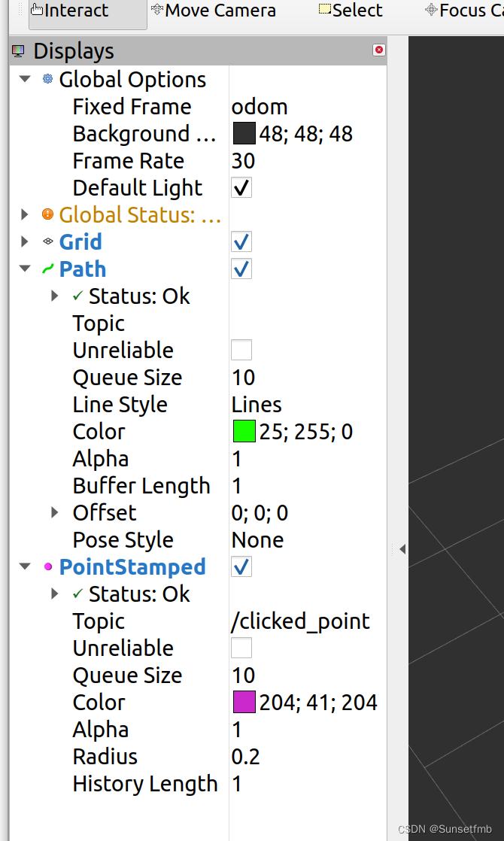The image size is (504, 841).
Task: Collapse the side panel with arrow handle
Action: (402, 549)
